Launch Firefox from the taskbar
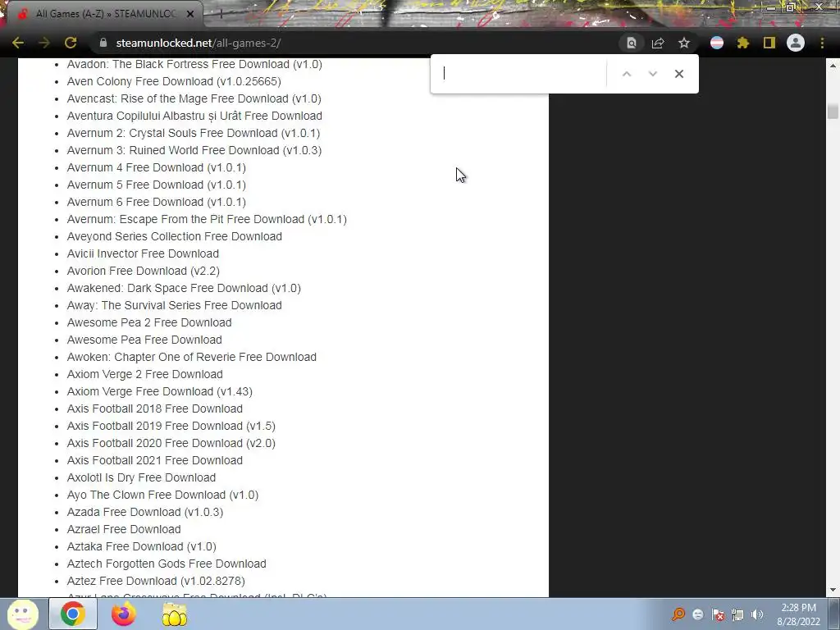The height and width of the screenshot is (630, 840). tap(124, 614)
